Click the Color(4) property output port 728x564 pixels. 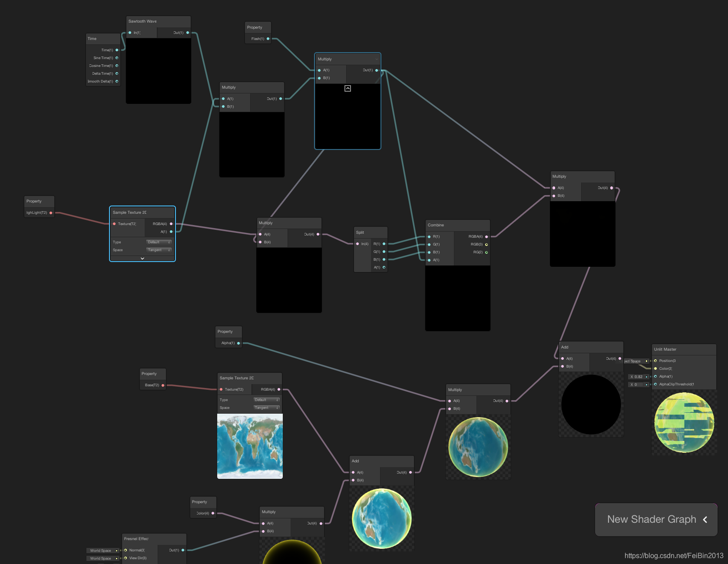(213, 513)
